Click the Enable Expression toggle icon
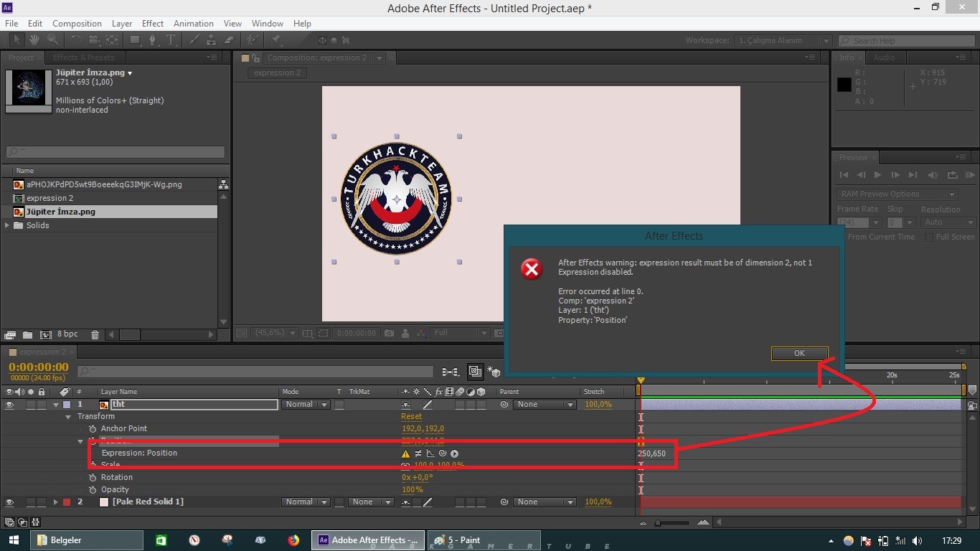Image resolution: width=980 pixels, height=551 pixels. (418, 453)
